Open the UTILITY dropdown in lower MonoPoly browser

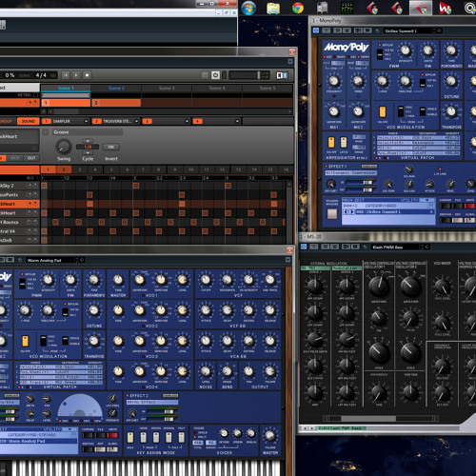70,429
